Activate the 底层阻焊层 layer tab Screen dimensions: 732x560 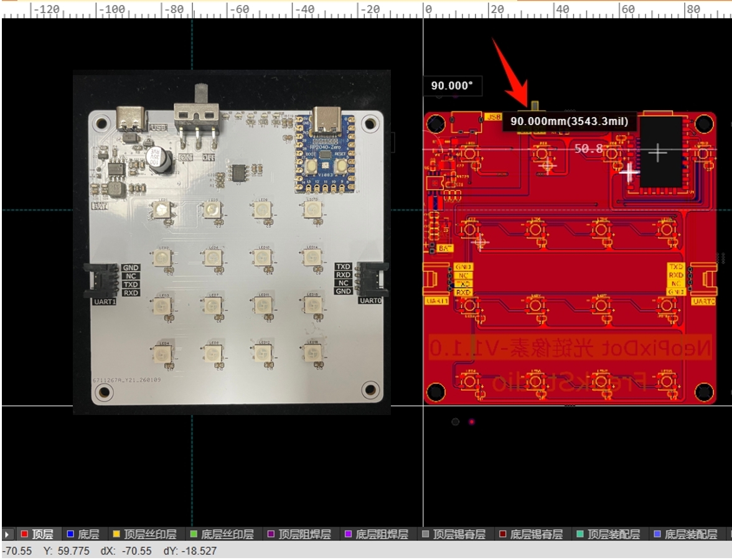(377, 534)
